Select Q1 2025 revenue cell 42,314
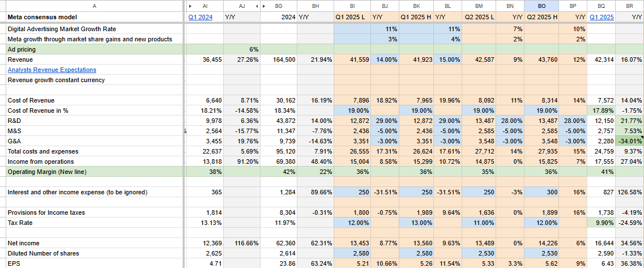This screenshot has width=644, height=268. [602, 59]
